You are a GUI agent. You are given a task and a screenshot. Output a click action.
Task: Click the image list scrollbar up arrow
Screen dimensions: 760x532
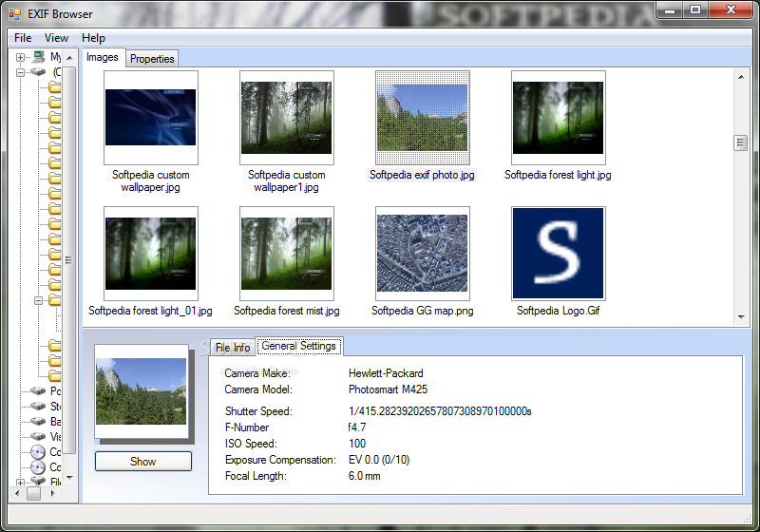click(x=741, y=77)
